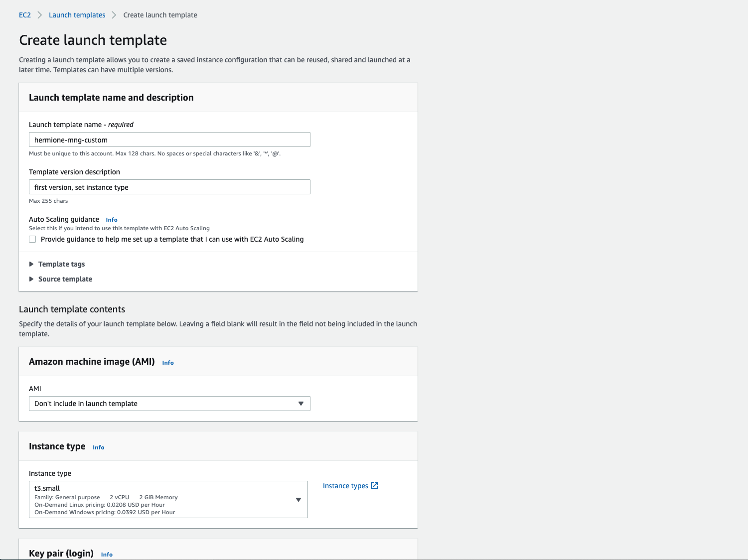Click the Template tags disclosure triangle
Screen dimensions: 748x560
(31, 264)
